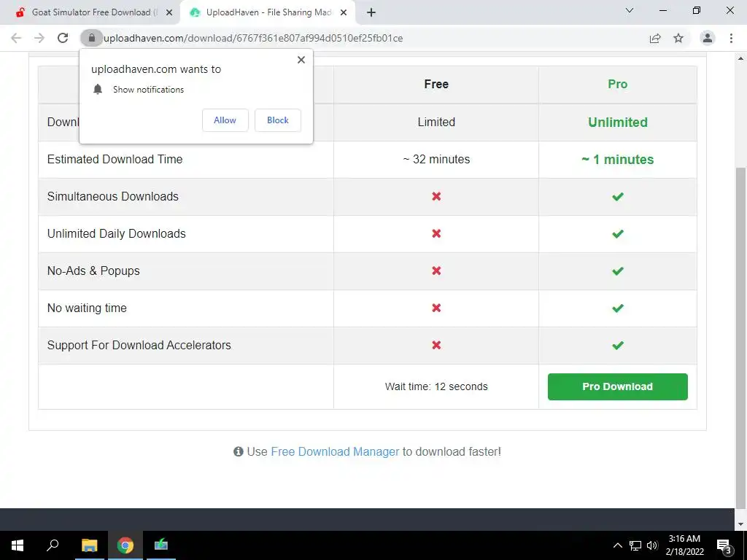Show hidden system tray icons
Viewport: 747px width, 560px height.
[617, 545]
